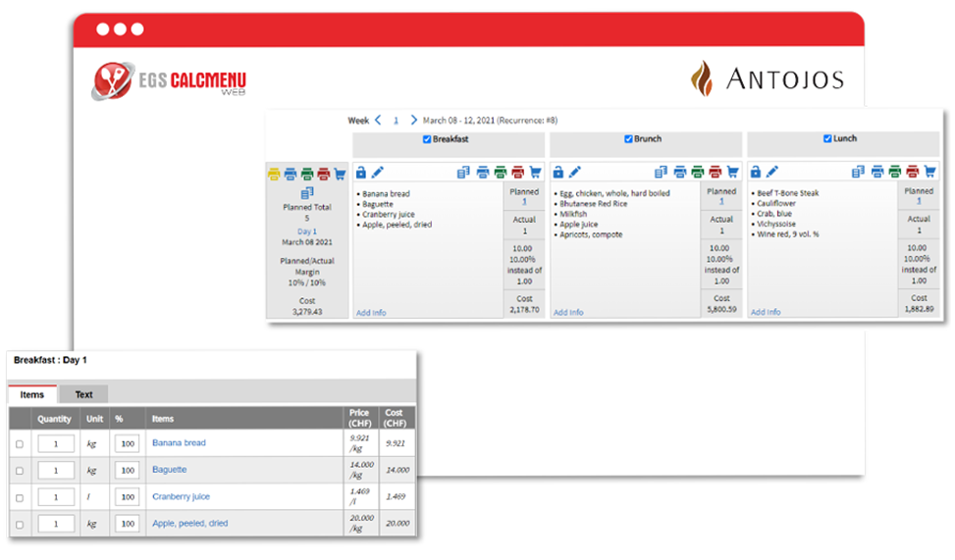Uncheck the Breakfast meal checkbox
The image size is (955, 560).
tap(427, 139)
